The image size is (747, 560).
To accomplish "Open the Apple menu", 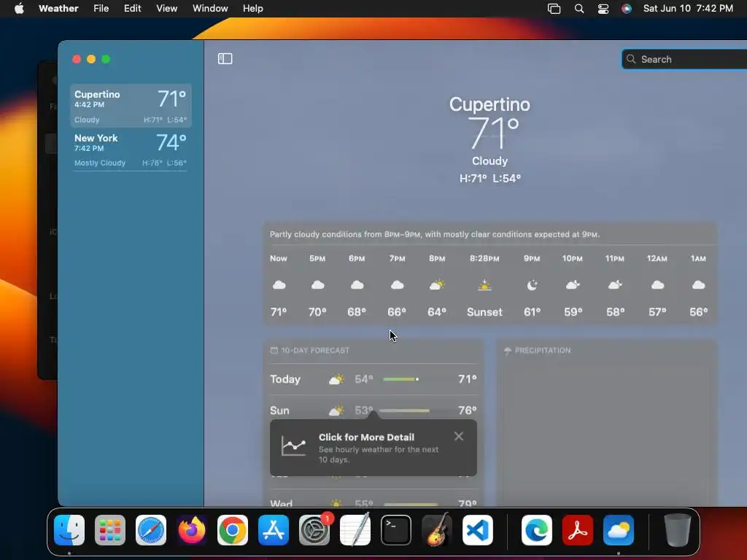I will coord(19,9).
